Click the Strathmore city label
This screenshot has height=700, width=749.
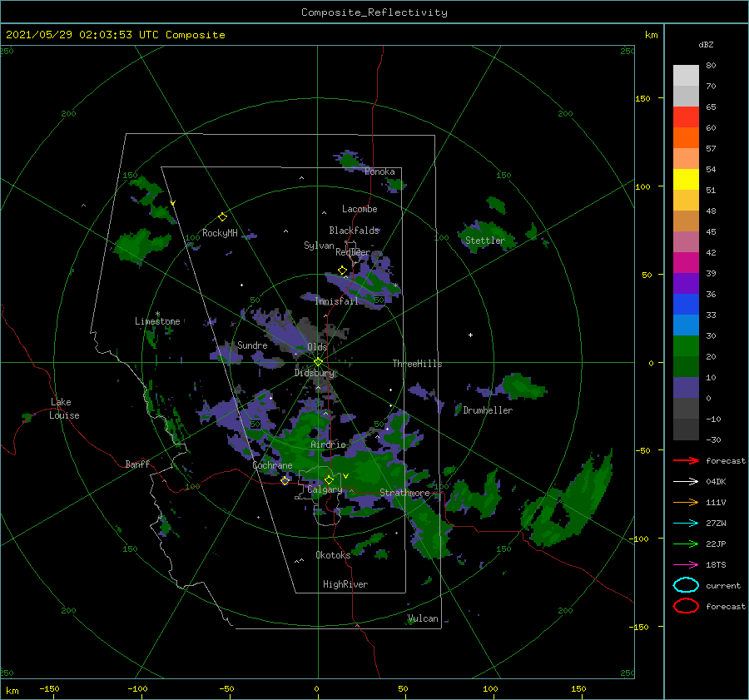404,493
